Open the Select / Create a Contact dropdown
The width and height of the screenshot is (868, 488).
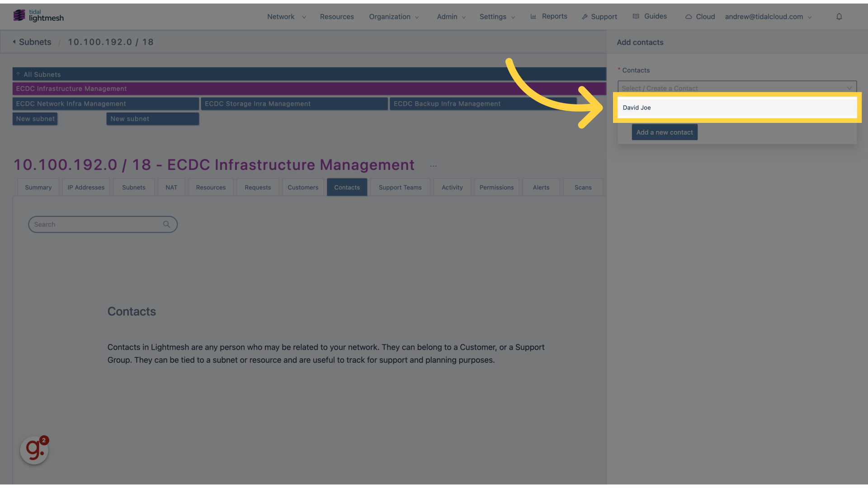737,88
